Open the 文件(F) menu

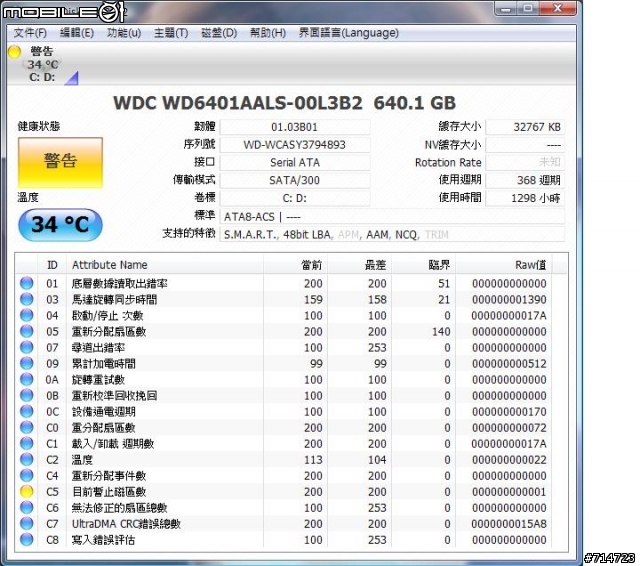[x=30, y=33]
